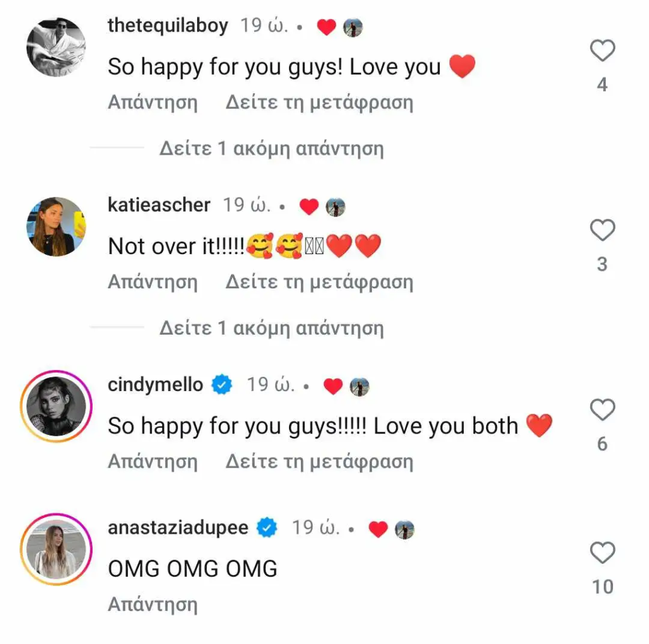Like katieascher's comment with the heart
The width and height of the screenshot is (649, 644).
click(602, 231)
